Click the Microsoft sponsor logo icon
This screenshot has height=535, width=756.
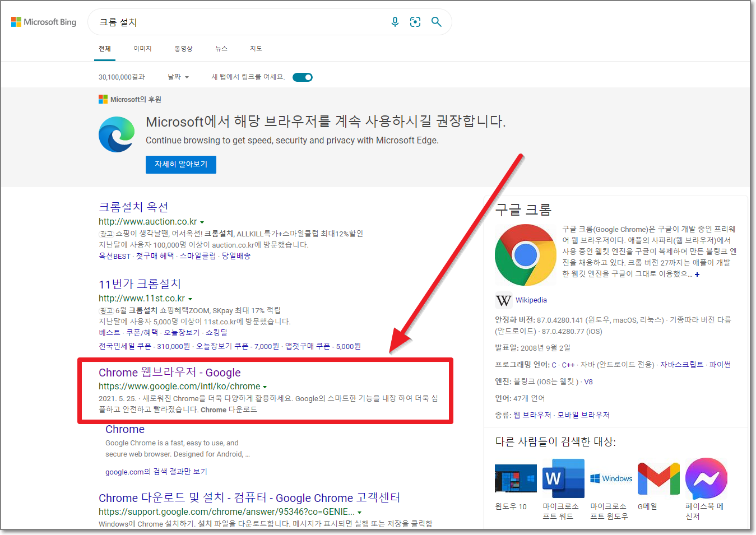103,99
